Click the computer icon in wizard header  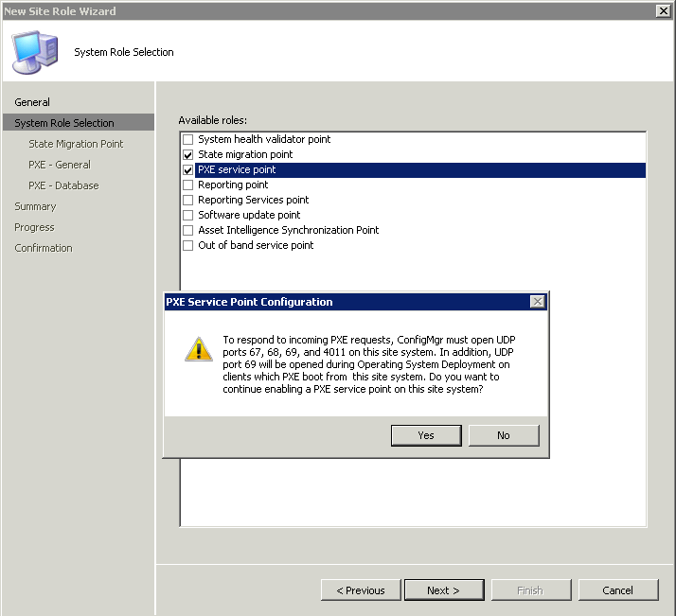[x=34, y=52]
